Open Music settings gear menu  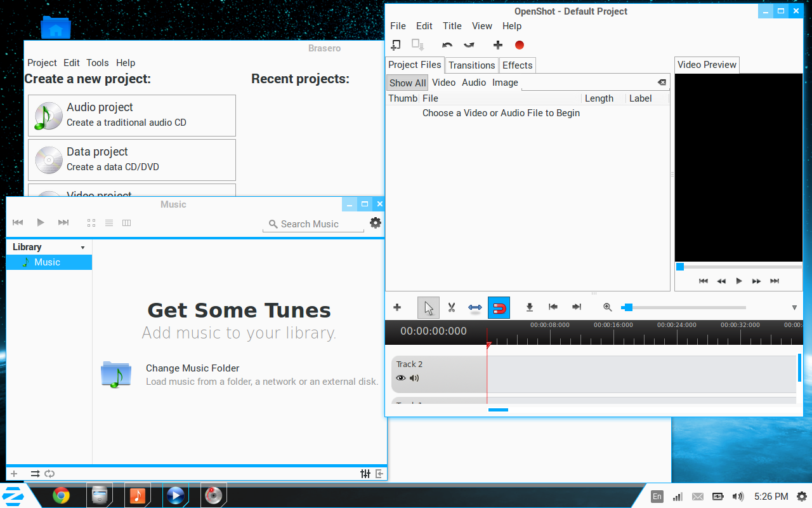[x=376, y=223]
